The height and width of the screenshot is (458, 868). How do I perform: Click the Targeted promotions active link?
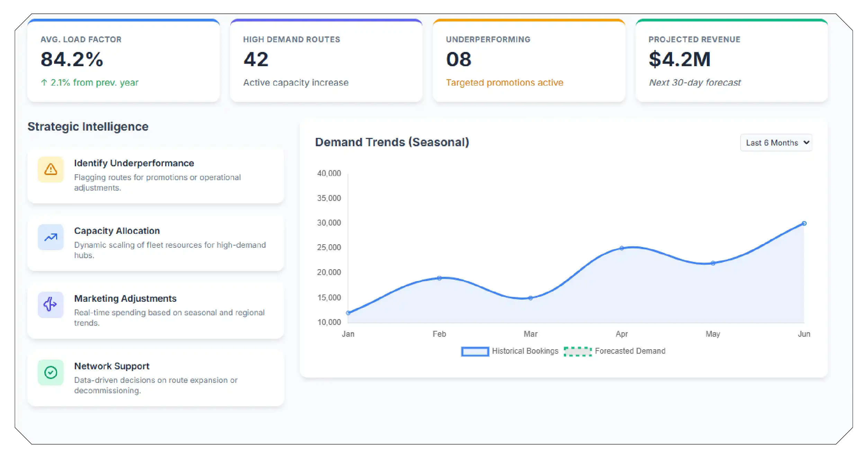(505, 82)
